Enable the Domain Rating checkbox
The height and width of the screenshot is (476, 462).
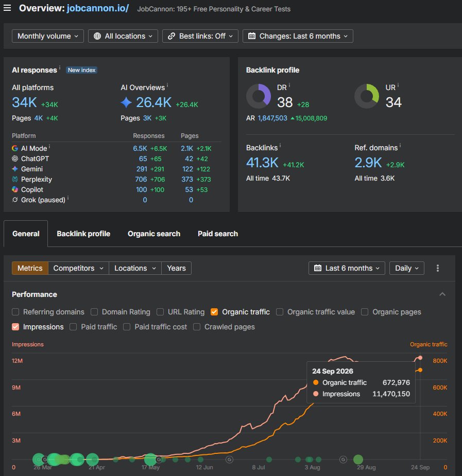pos(94,312)
